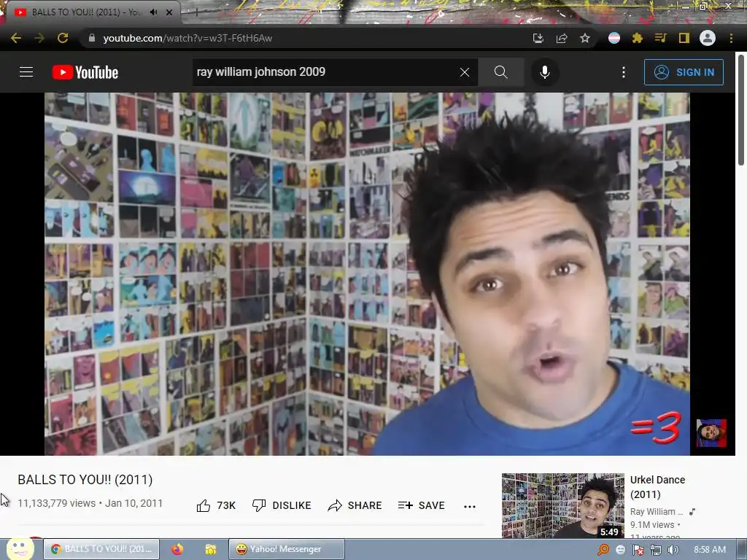This screenshot has height=560, width=747.
Task: Close the BALLS TO YOU tab
Action: [169, 12]
